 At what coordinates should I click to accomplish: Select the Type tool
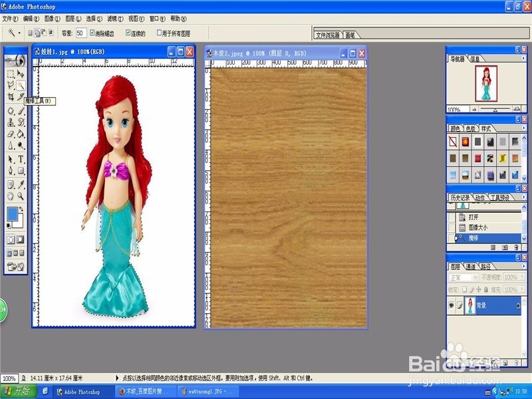coord(21,159)
